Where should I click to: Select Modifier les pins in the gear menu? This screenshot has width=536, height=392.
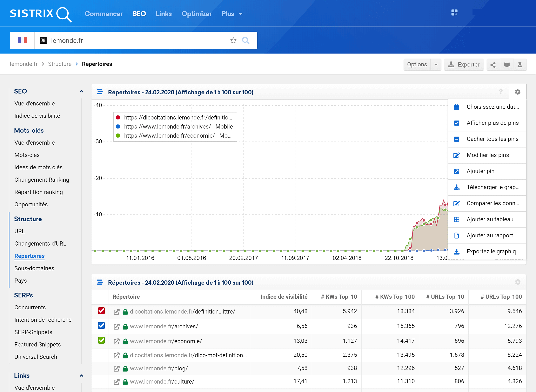coord(487,155)
